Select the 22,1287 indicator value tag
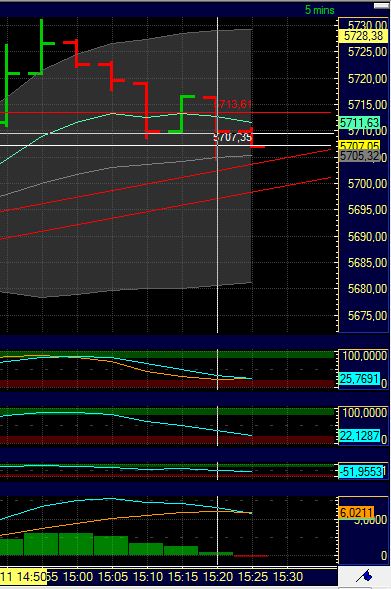Image resolution: width=391 pixels, height=589 pixels. tap(359, 436)
